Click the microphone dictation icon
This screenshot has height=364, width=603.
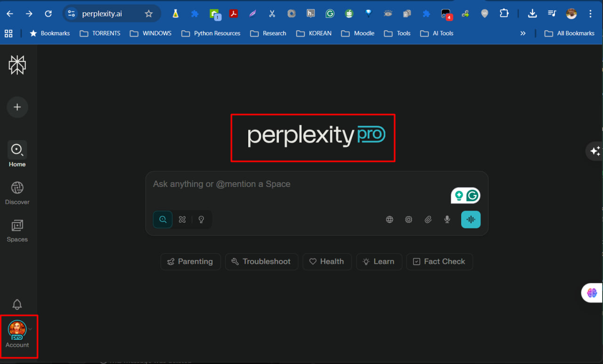tap(447, 219)
